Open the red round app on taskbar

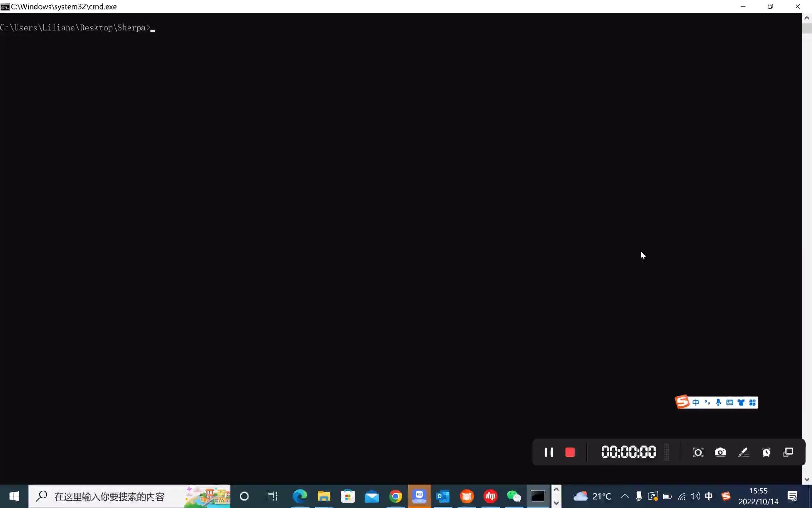coord(491,496)
